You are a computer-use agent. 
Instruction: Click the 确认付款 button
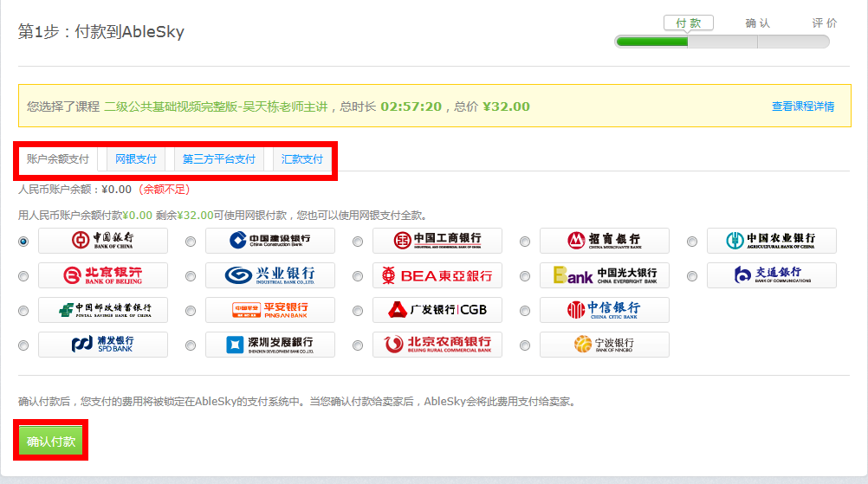(51, 441)
